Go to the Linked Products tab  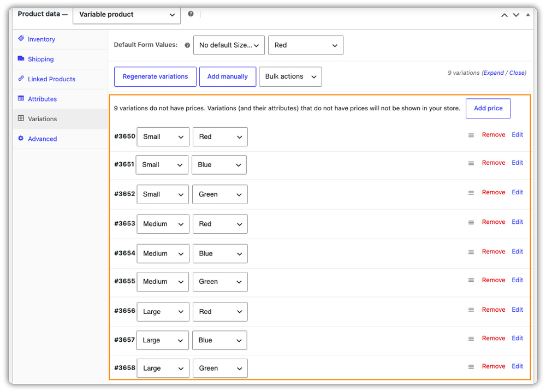point(51,79)
